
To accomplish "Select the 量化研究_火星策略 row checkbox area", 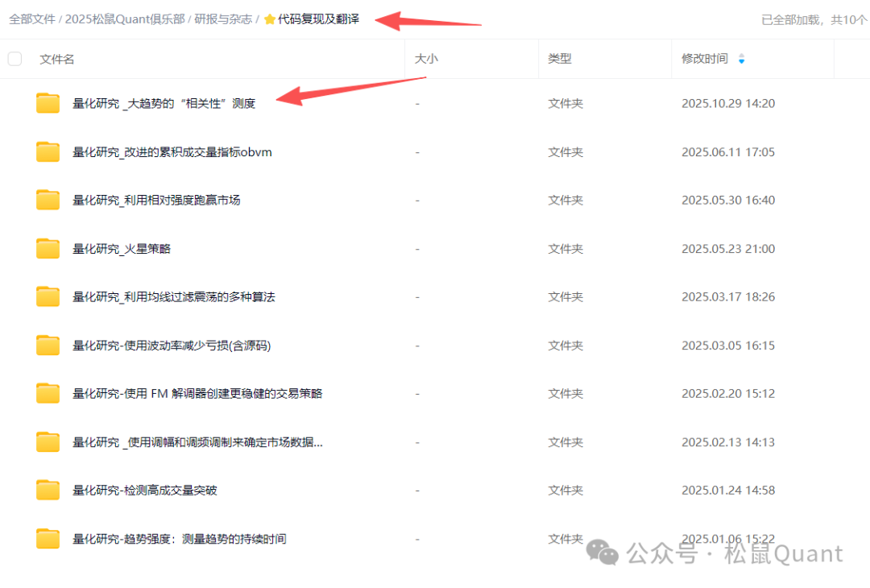I will pos(14,248).
